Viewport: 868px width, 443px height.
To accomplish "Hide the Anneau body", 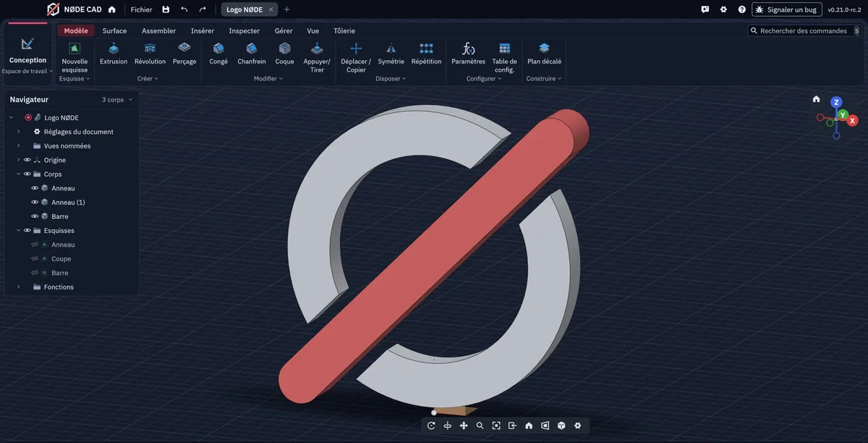I will [35, 188].
